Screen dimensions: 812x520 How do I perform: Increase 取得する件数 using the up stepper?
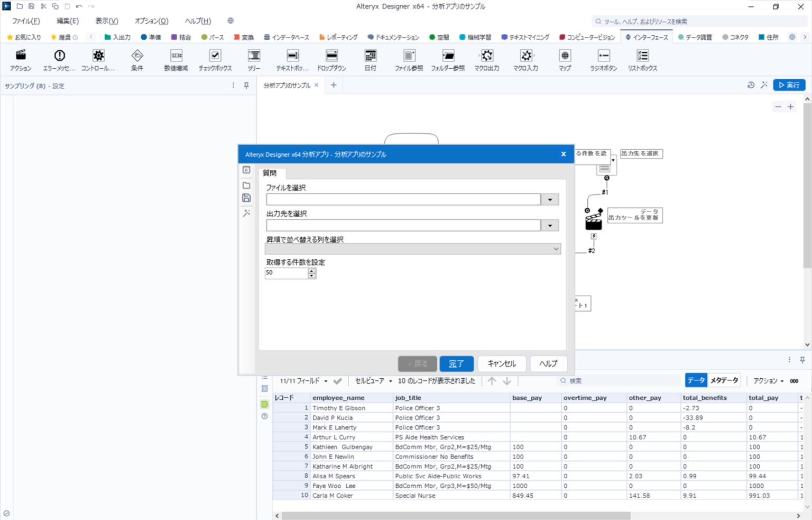[x=311, y=270]
